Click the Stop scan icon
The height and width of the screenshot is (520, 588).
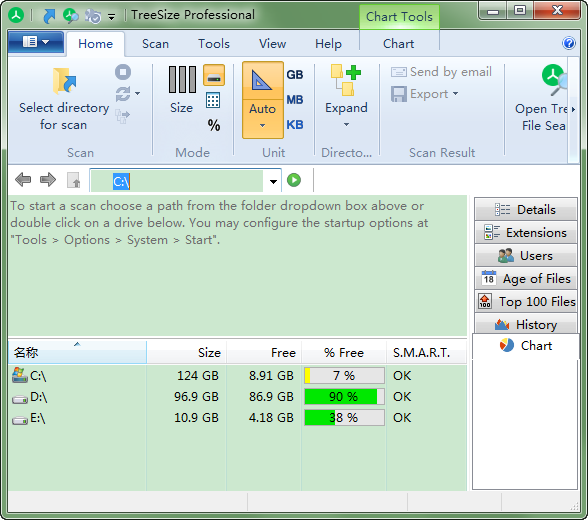pyautogui.click(x=123, y=72)
